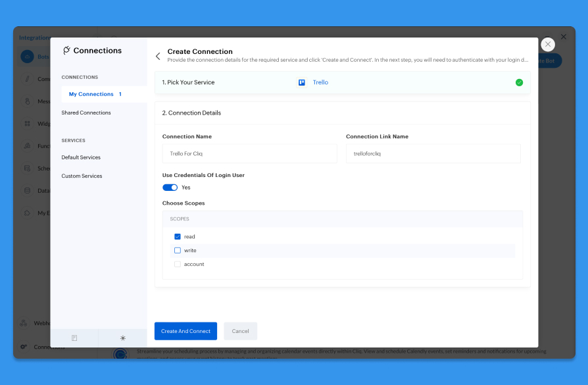Go back using the left arrow

pos(158,57)
